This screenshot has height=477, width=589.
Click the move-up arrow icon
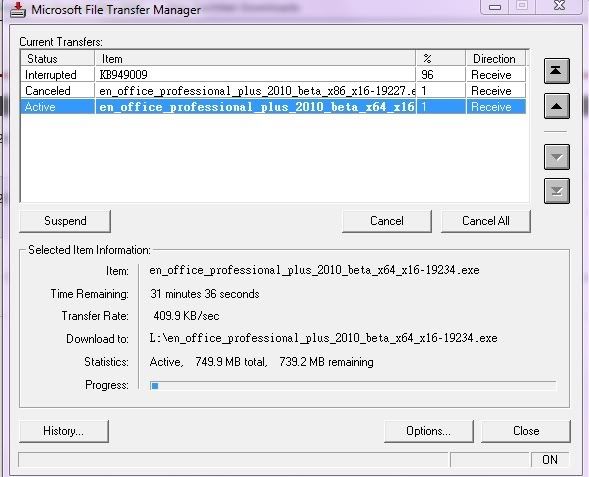pyautogui.click(x=557, y=106)
